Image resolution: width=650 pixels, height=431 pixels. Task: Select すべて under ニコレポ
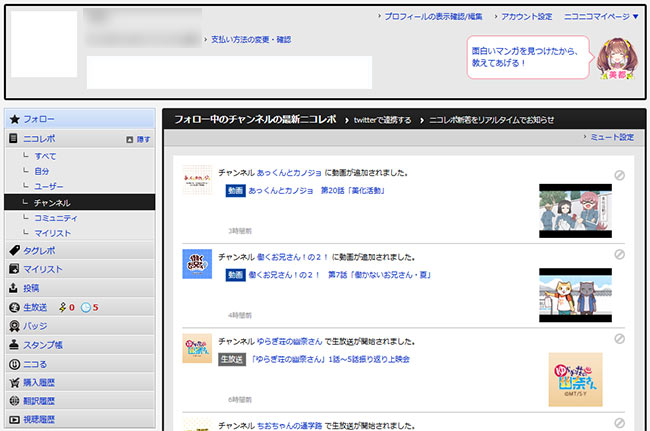coord(45,156)
